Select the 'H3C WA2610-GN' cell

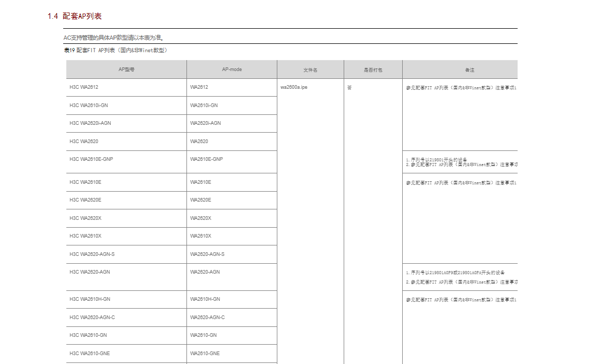click(x=126, y=335)
